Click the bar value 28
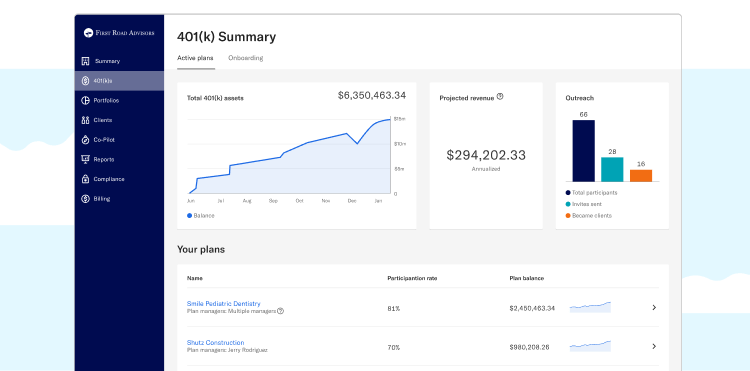750x371 pixels. click(x=612, y=152)
